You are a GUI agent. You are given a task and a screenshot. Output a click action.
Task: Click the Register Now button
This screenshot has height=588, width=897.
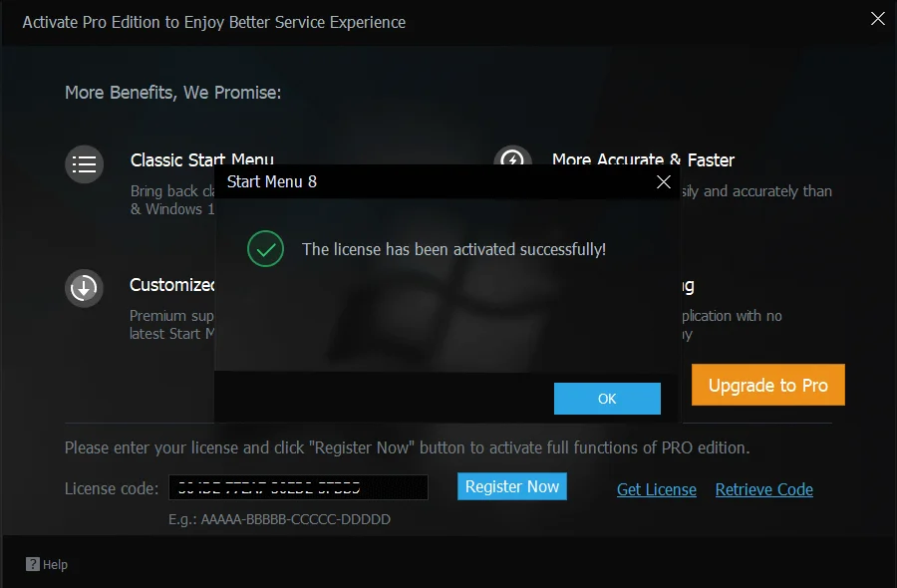coord(512,486)
